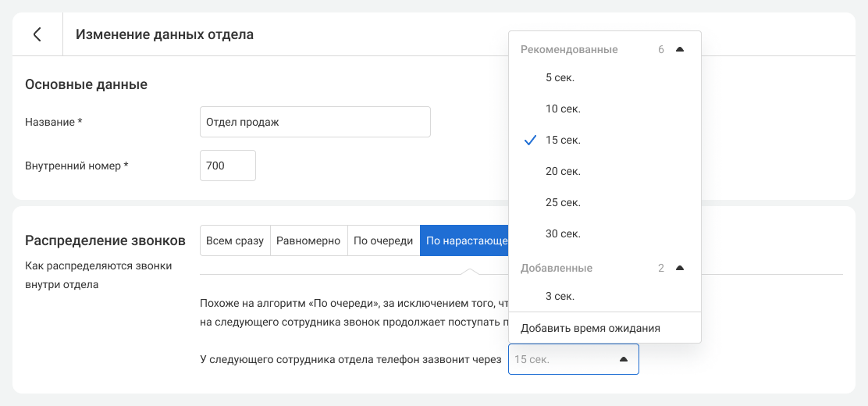Select the checked 15 сек. option
This screenshot has width=868, height=406.
[x=563, y=140]
